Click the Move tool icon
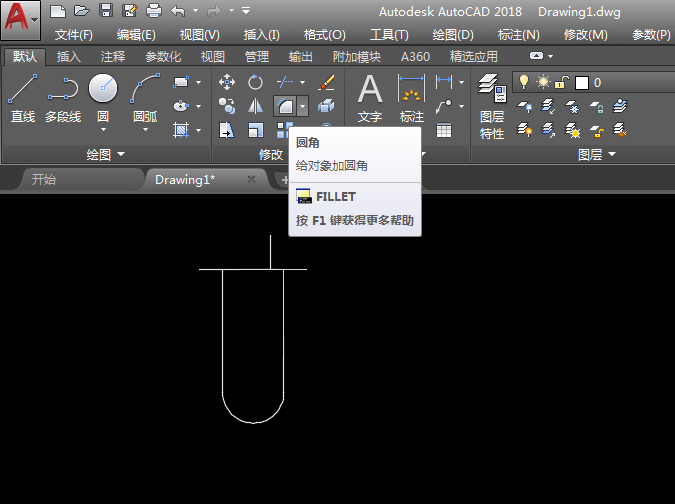 [x=227, y=82]
